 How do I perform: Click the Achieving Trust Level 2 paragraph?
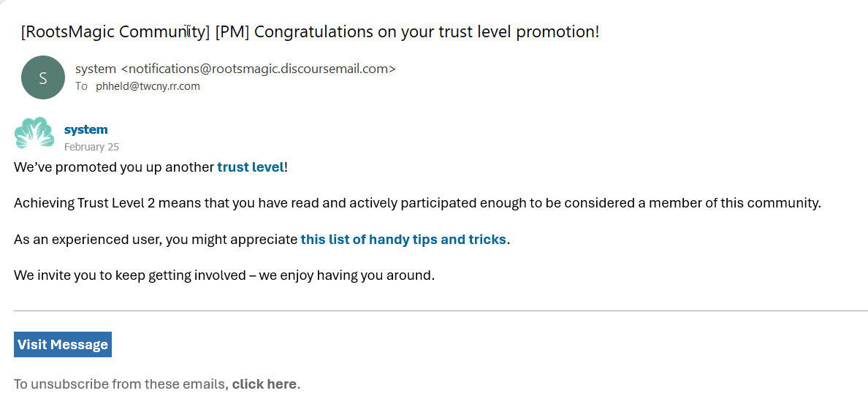click(x=416, y=203)
